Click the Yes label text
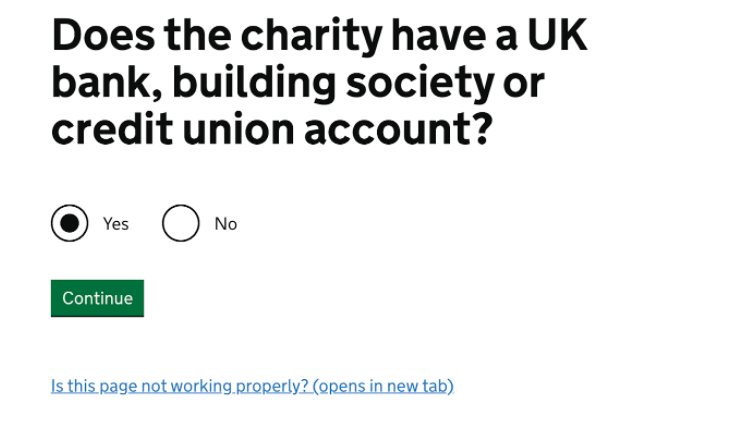 (116, 224)
